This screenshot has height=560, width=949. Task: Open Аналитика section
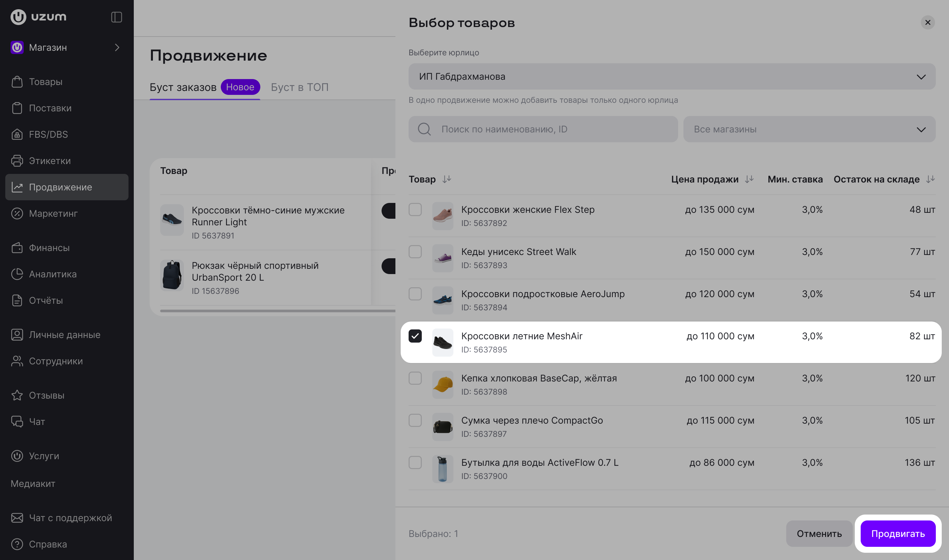(67, 274)
